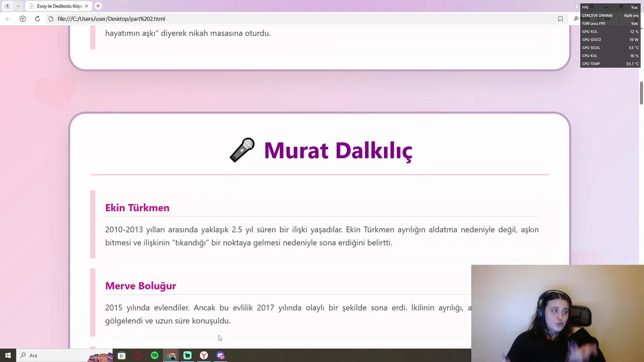Viewport: 644px width, 362px height.
Task: Open the green Streamlabs taskbar app
Action: 187,355
